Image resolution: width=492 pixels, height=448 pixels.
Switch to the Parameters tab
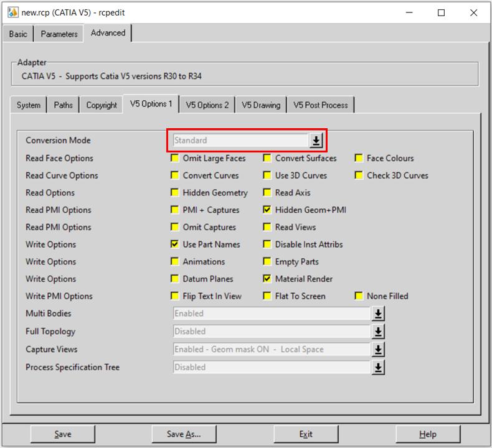click(59, 34)
